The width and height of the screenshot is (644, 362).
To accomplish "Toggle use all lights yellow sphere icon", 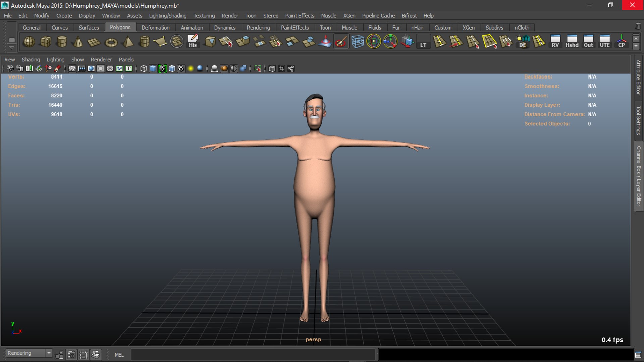I will coord(191,69).
